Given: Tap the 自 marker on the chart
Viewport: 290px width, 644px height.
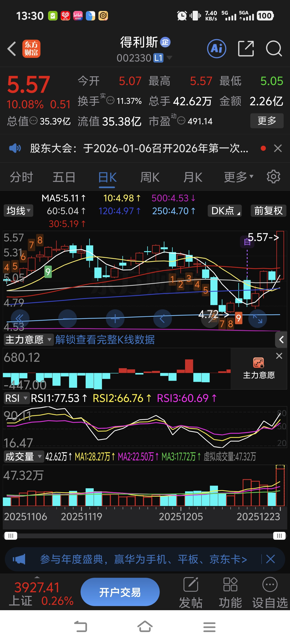Looking at the screenshot, I should [247, 242].
